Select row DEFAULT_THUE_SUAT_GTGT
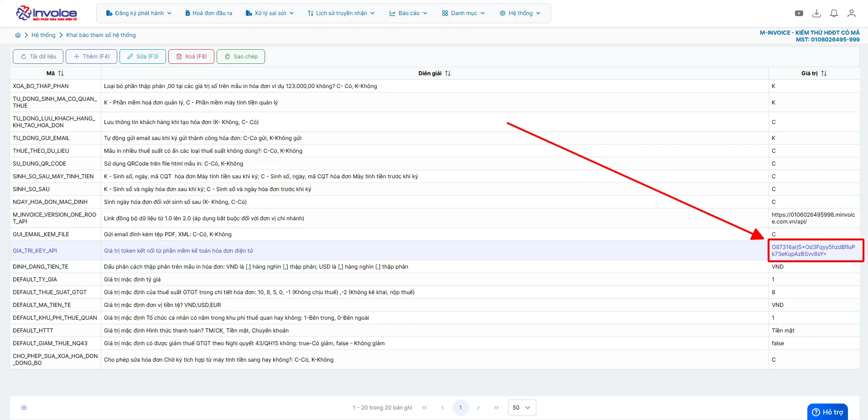 (435, 292)
